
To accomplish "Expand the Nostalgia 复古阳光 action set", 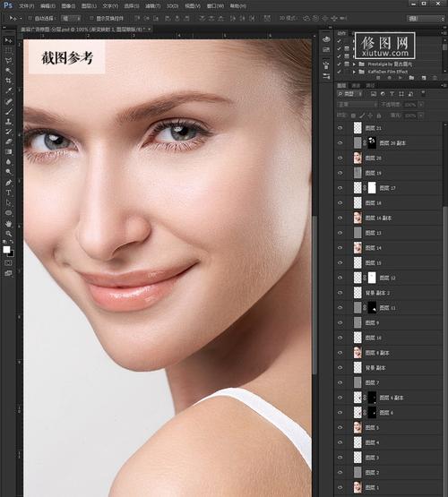I will 354,64.
